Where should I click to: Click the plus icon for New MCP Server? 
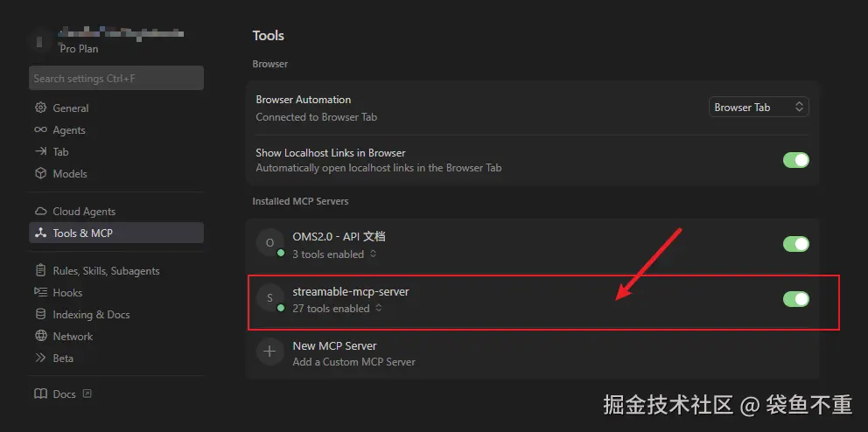click(269, 352)
